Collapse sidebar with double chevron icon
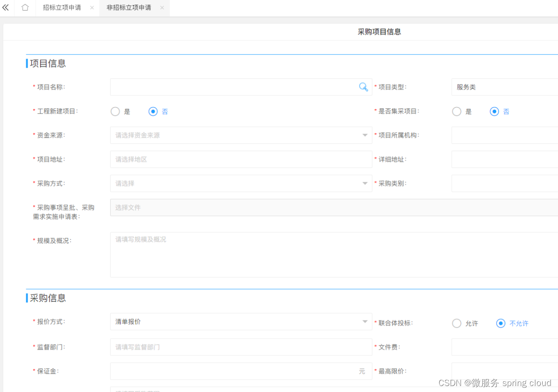558x392 pixels. [x=6, y=8]
